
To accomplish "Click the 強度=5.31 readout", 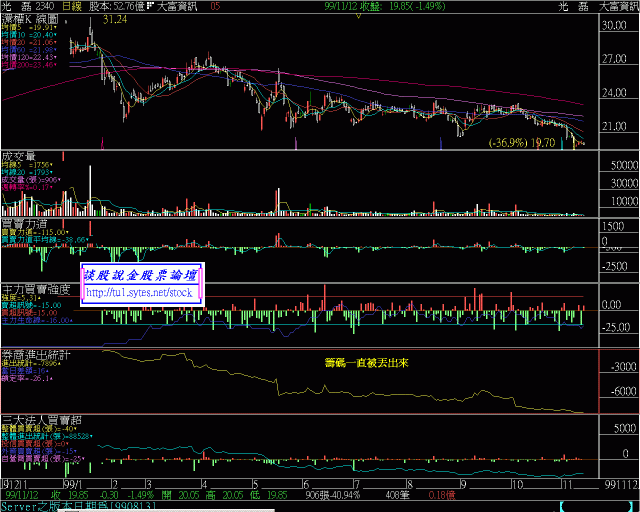I will (20, 298).
